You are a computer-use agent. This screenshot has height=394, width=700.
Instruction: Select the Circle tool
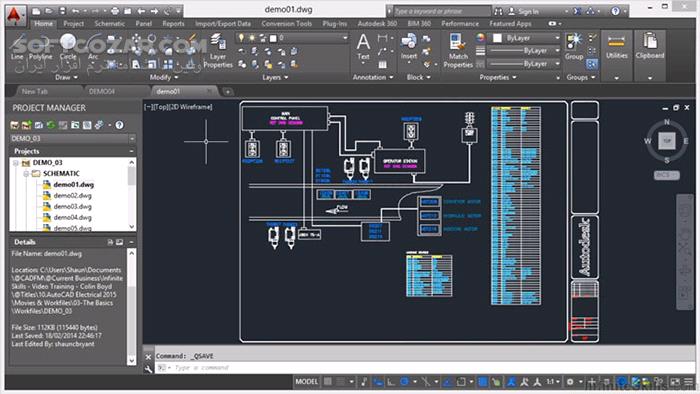[x=68, y=47]
